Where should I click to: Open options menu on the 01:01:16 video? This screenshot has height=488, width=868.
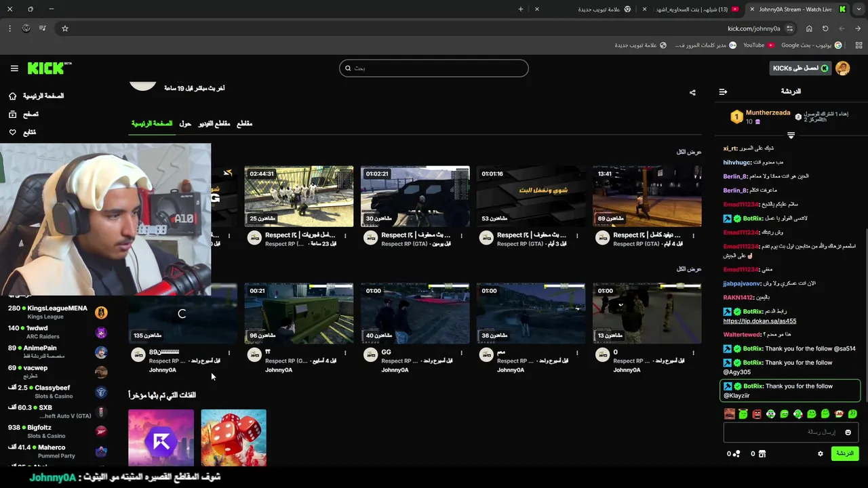[x=577, y=236]
